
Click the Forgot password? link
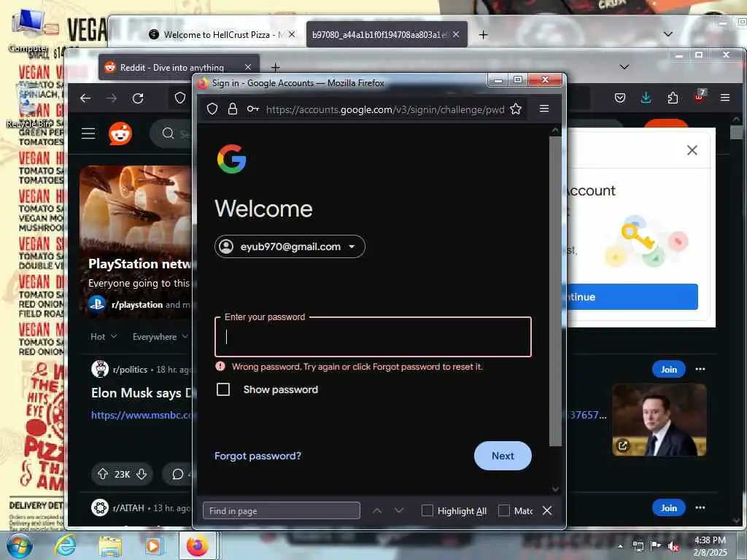(x=258, y=456)
